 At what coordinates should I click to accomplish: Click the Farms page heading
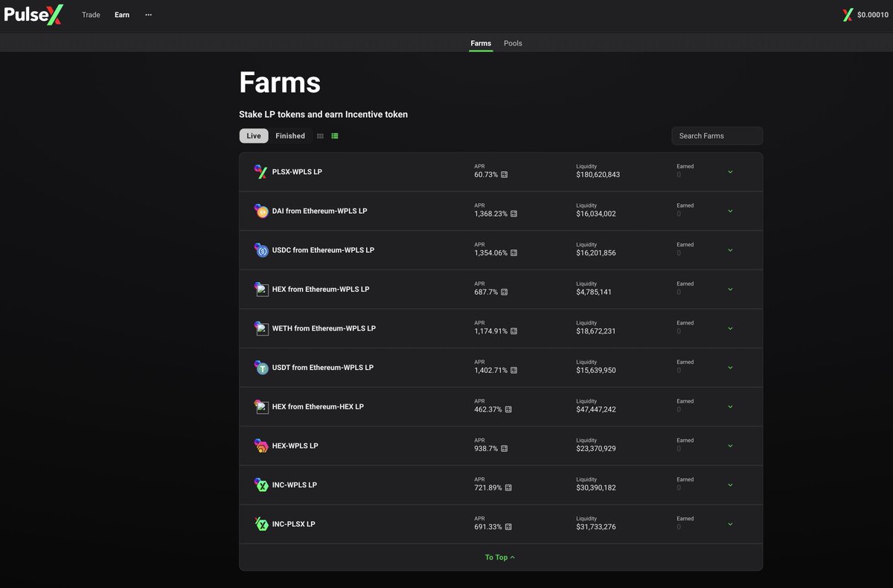pyautogui.click(x=280, y=83)
